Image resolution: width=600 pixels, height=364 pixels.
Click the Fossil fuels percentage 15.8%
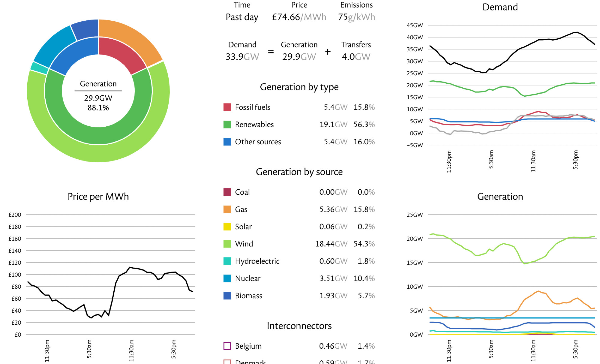click(364, 107)
